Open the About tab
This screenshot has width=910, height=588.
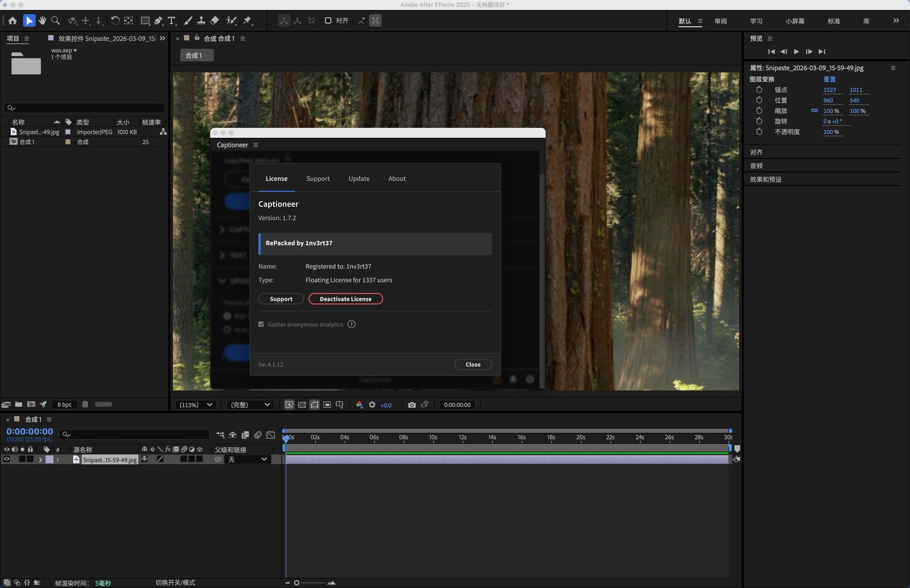(397, 179)
